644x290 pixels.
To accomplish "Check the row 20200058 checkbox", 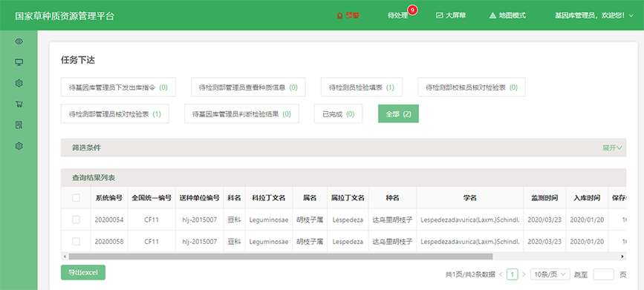I will click(76, 242).
